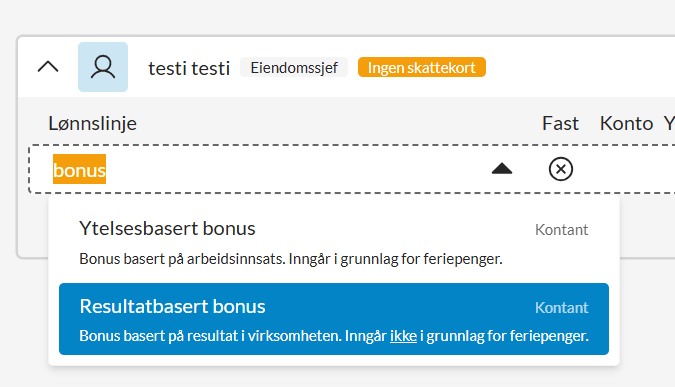Screen dimensions: 675x387
Task: Click the Ytelsesbasert bonus title text
Action: (167, 229)
